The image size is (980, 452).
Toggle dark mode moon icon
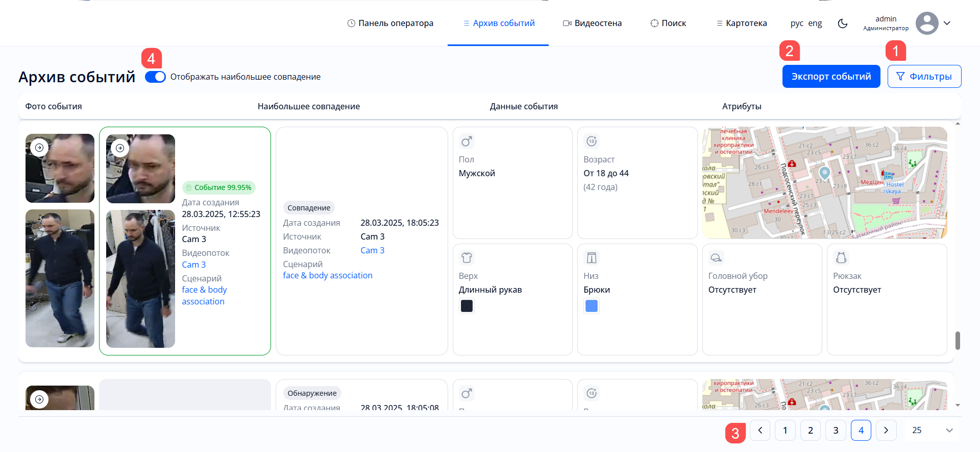tap(843, 23)
